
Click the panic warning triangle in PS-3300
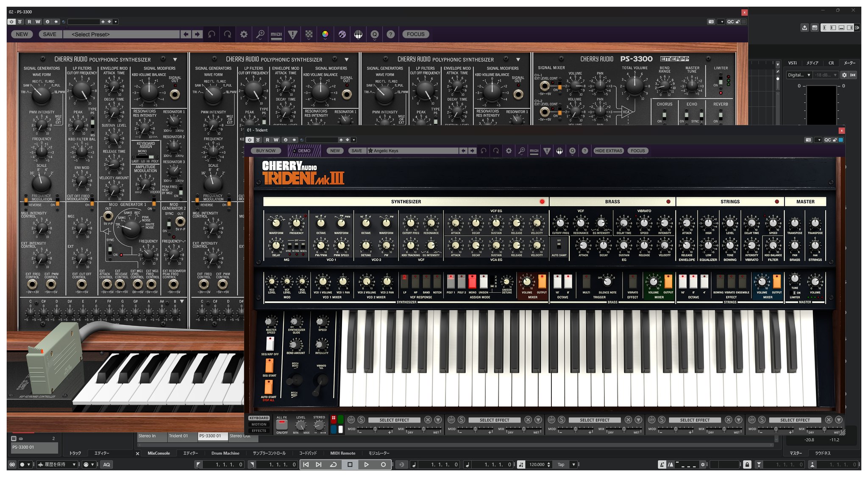pos(292,34)
